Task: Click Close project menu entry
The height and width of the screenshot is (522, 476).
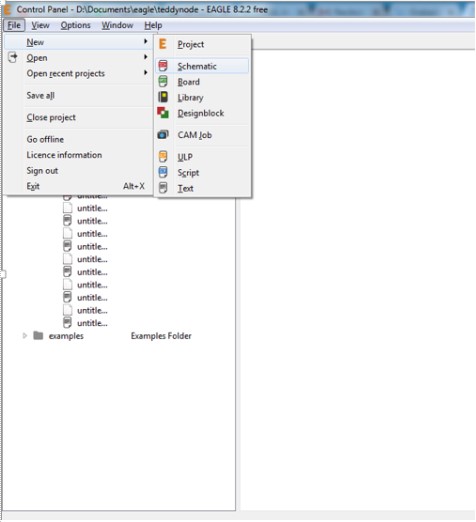Action: click(x=79, y=117)
